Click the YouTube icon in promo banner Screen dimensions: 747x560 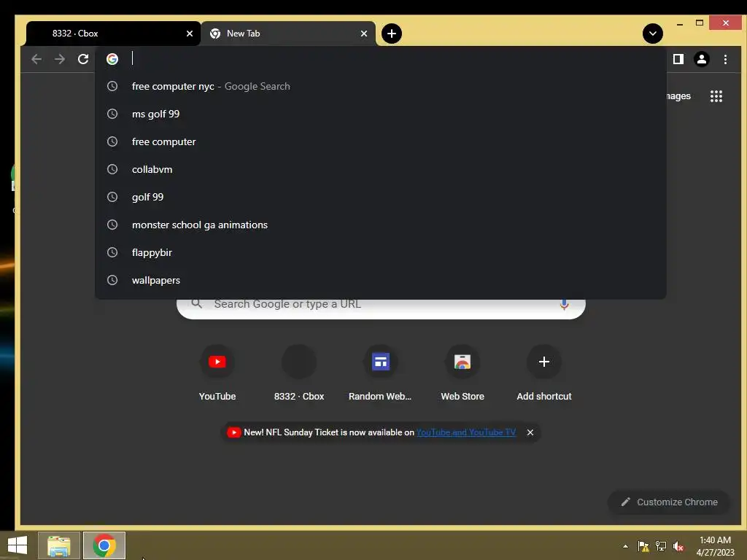tap(233, 432)
